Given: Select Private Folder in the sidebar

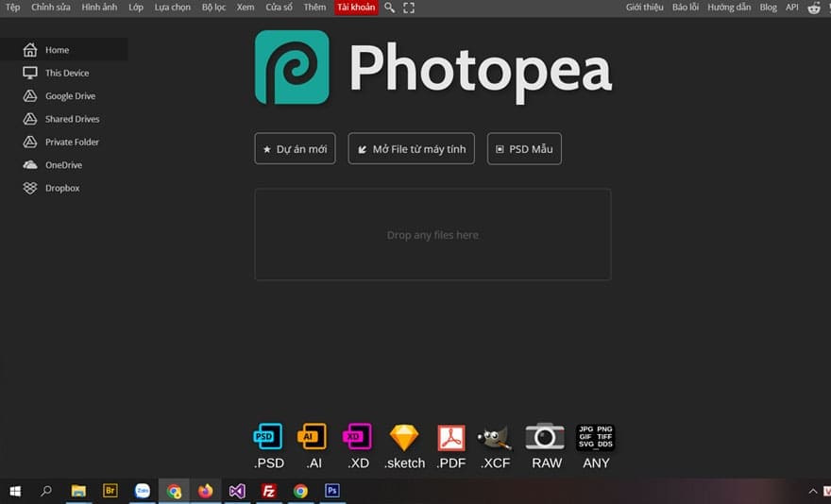Looking at the screenshot, I should (63, 142).
